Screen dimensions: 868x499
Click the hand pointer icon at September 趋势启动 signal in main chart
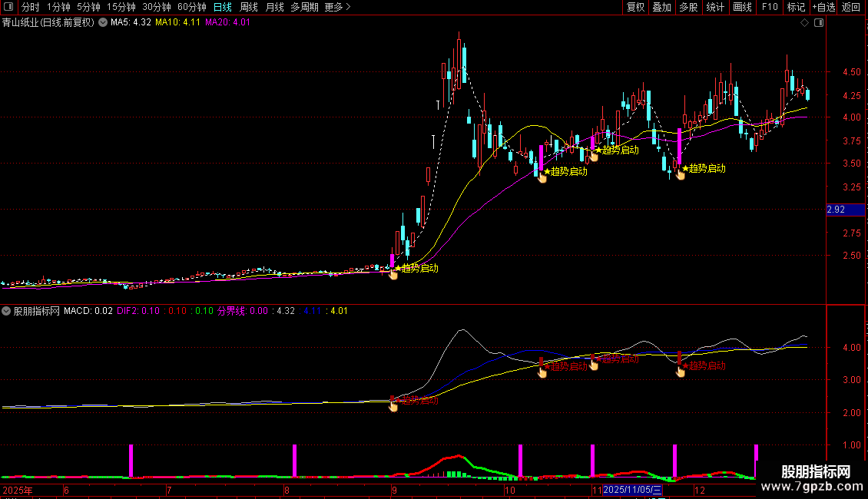[393, 274]
